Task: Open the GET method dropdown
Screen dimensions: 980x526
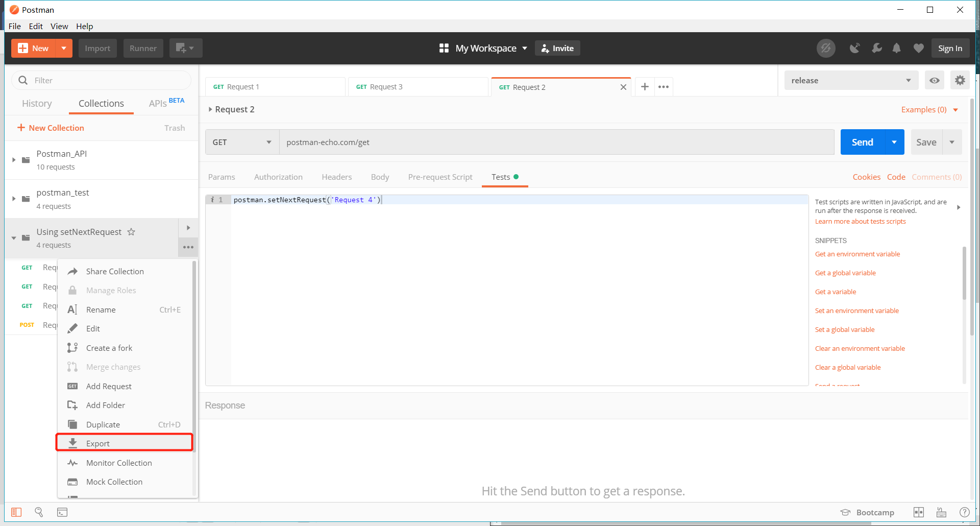Action: coord(242,142)
